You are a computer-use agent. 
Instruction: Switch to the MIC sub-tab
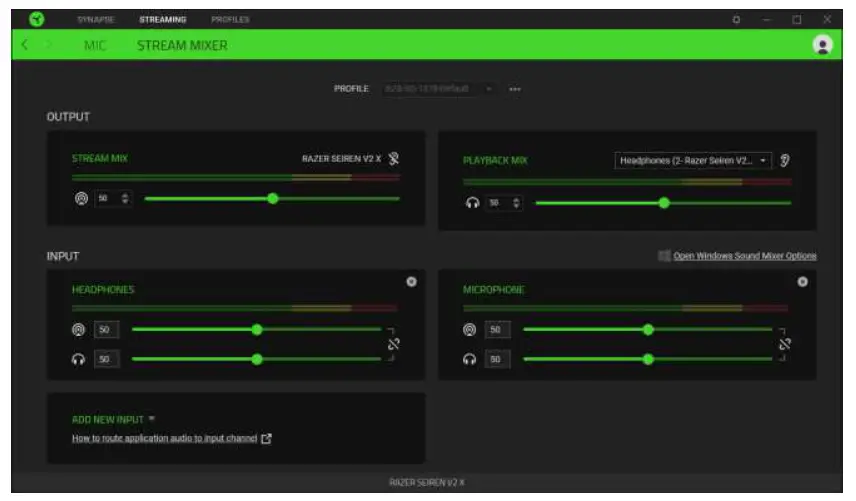95,45
